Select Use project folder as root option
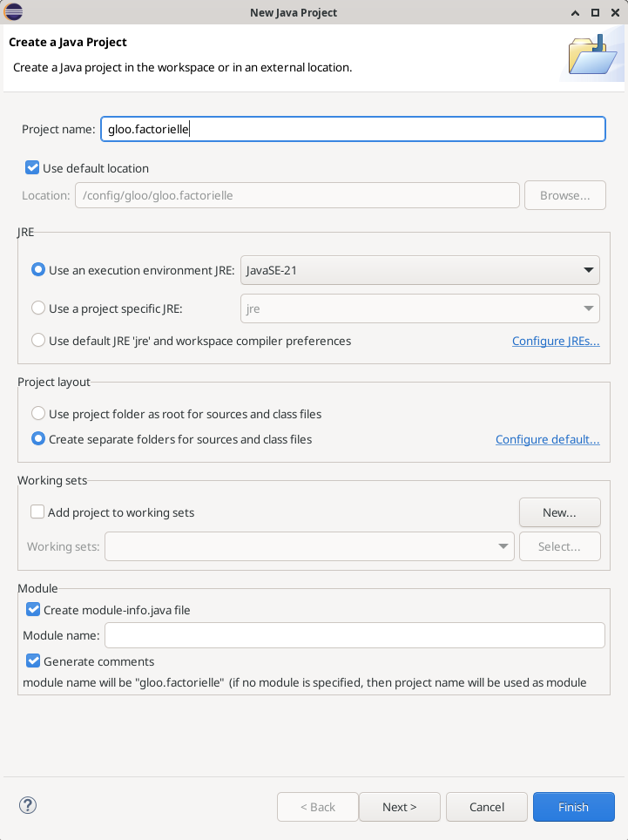The width and height of the screenshot is (628, 840). [x=38, y=413]
